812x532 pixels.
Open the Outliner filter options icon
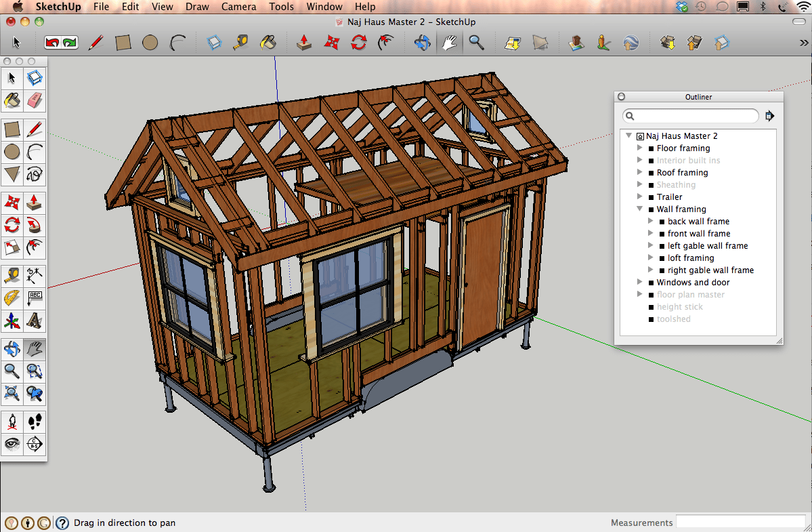(769, 116)
